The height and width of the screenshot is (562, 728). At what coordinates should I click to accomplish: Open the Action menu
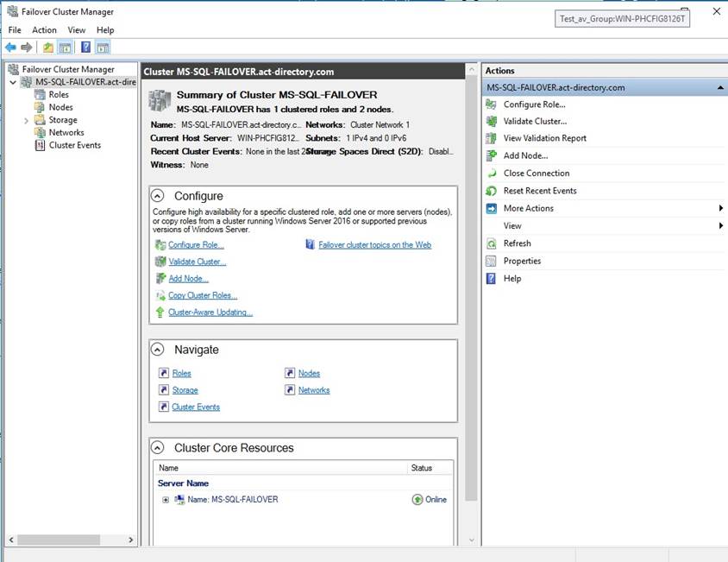click(x=44, y=29)
